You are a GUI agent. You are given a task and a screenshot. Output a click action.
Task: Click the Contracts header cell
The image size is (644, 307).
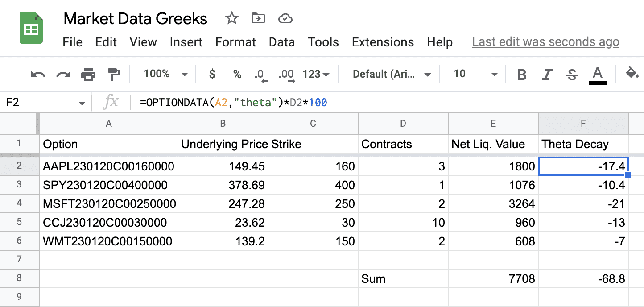coord(403,144)
